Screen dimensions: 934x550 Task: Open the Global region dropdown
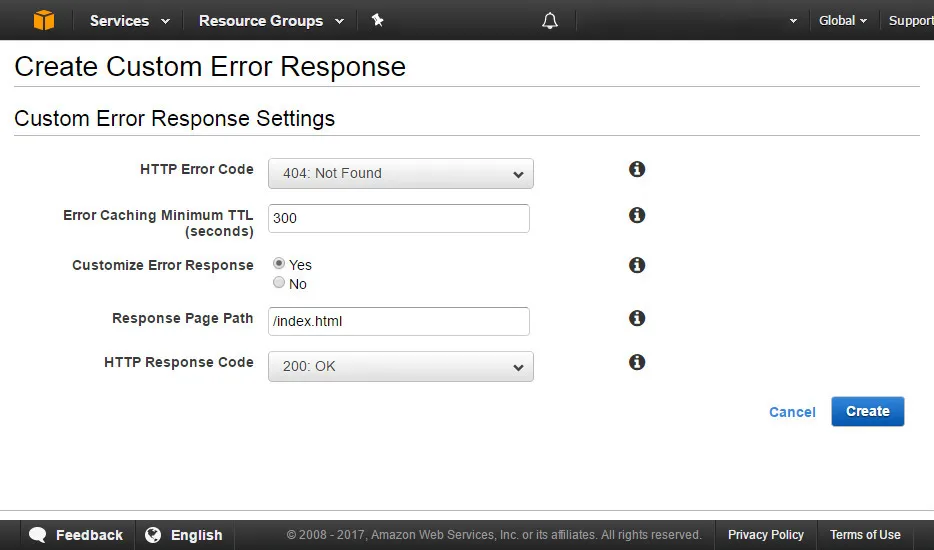pos(842,21)
